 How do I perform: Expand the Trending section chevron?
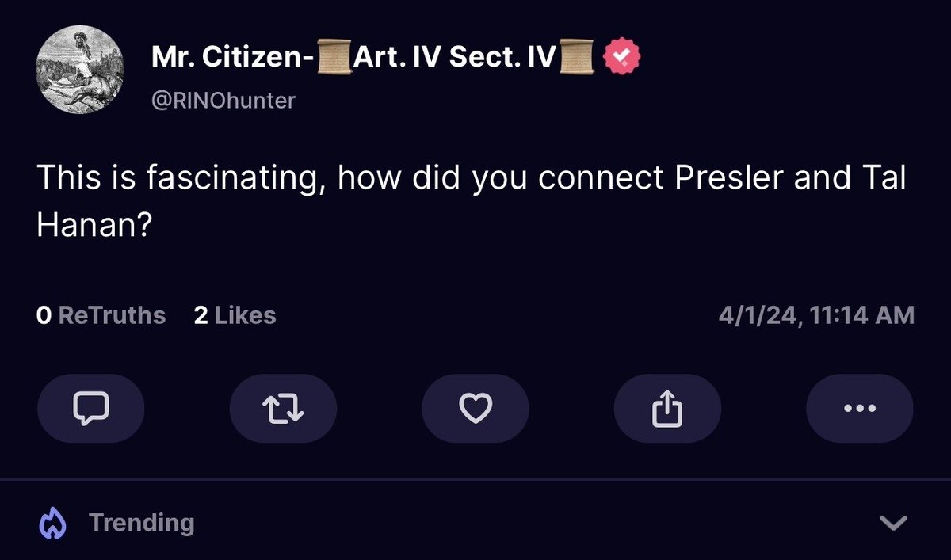895,523
